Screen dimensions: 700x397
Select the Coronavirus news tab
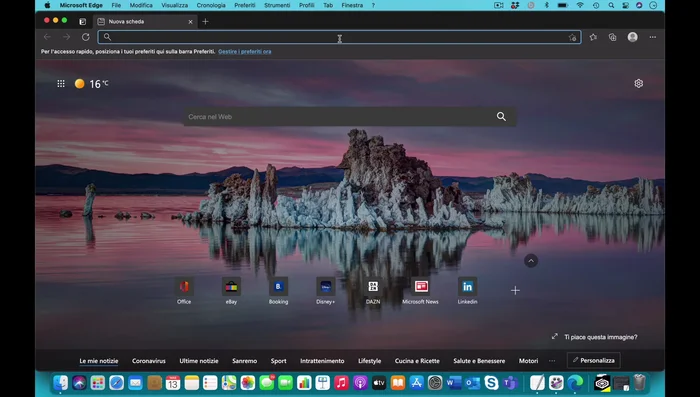149,361
